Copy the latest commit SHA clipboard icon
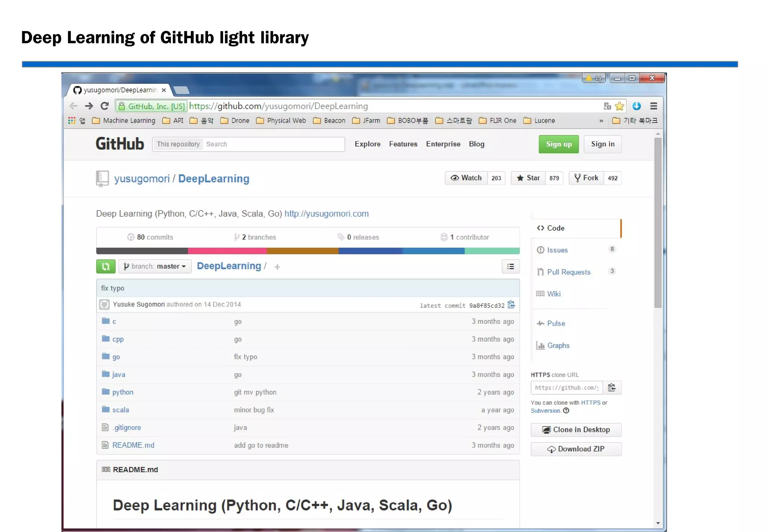The width and height of the screenshot is (769, 532). coord(511,305)
